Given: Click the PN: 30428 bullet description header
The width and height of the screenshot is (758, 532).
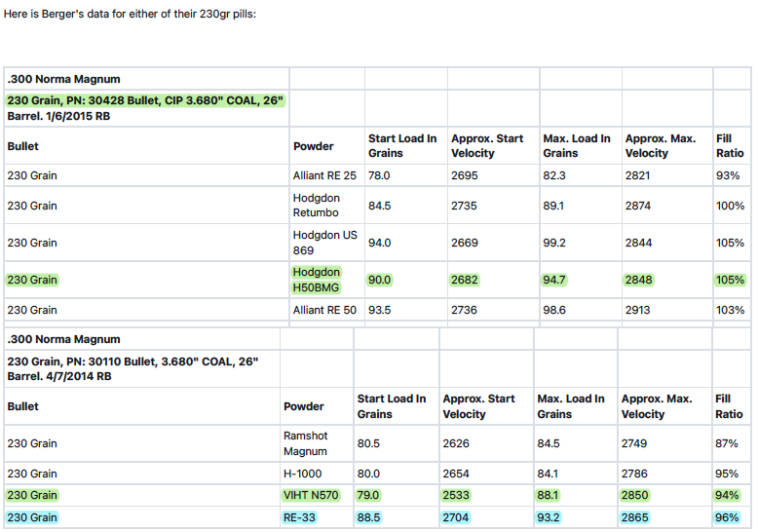Looking at the screenshot, I should tap(145, 107).
